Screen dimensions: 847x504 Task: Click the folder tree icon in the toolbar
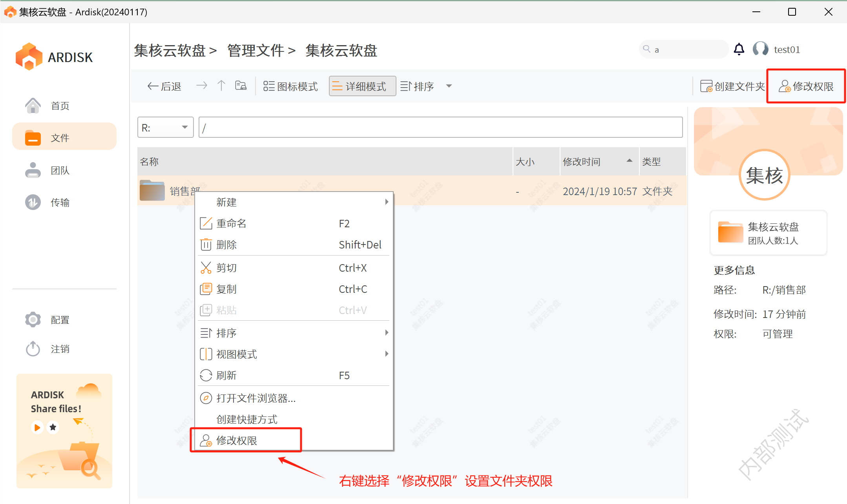241,86
